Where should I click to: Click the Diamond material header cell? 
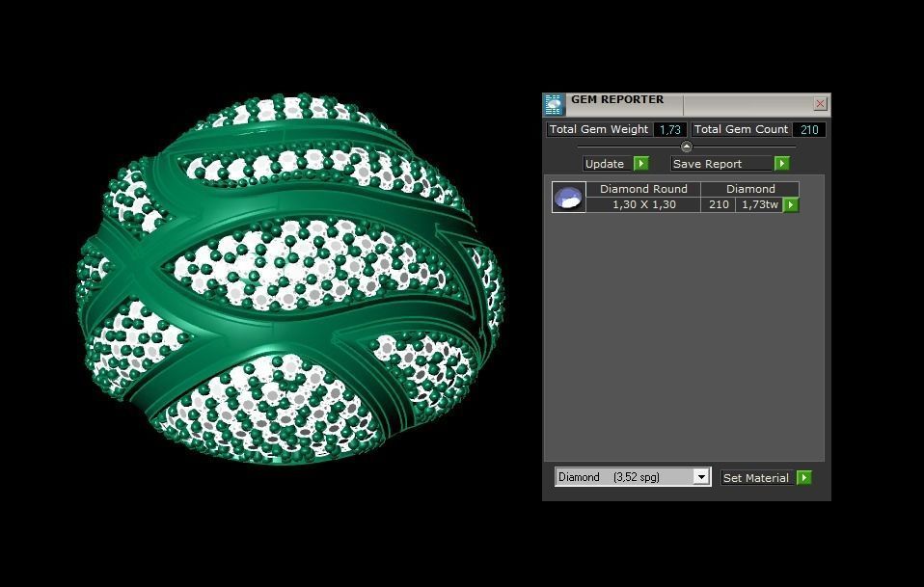click(750, 189)
